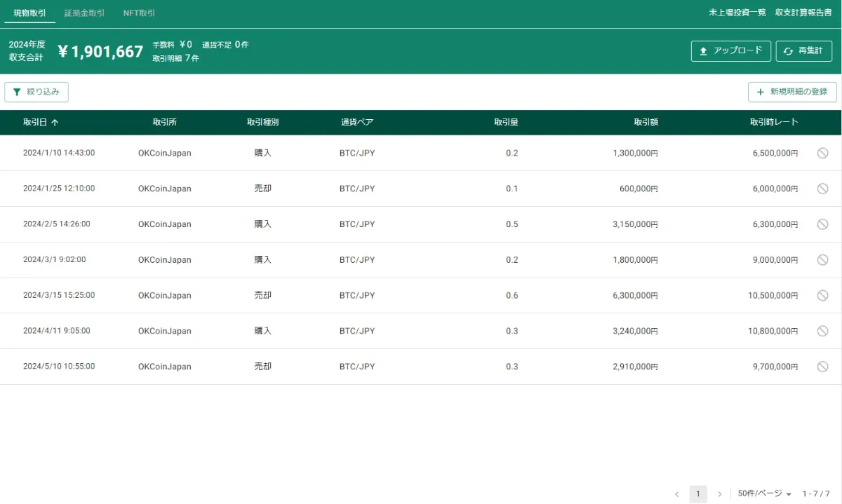Click the total ¥1,901,667 figure
The width and height of the screenshot is (842, 504).
click(x=100, y=51)
